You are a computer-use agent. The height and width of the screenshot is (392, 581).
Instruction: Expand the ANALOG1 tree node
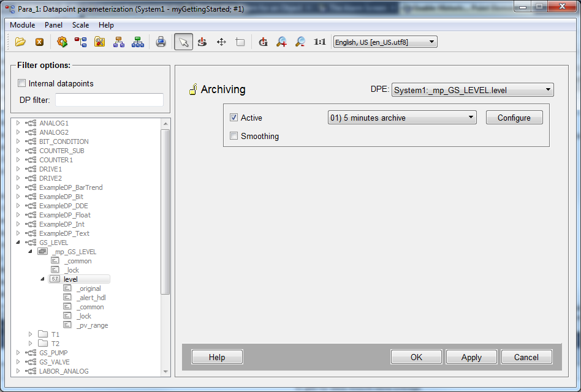click(18, 123)
